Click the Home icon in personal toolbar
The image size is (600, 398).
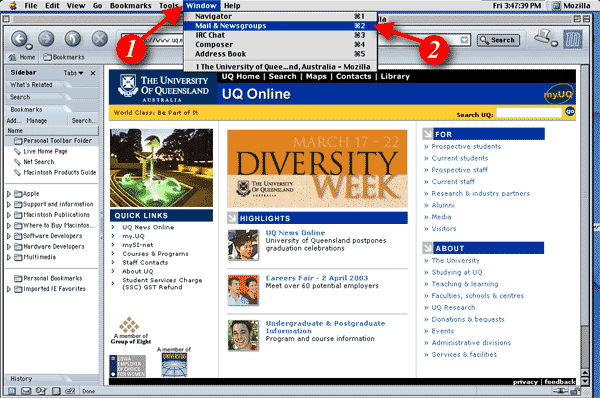tap(22, 57)
